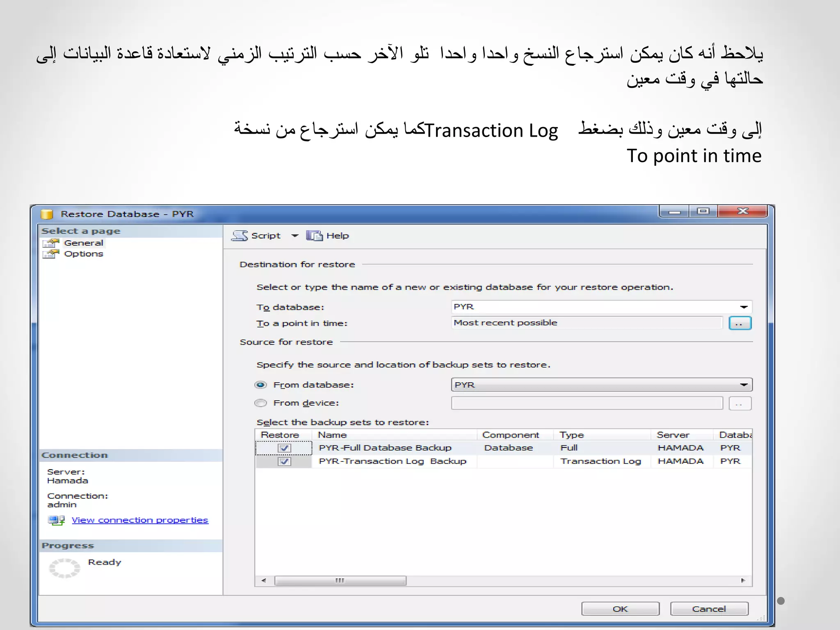The width and height of the screenshot is (840, 630).
Task: Open the General page
Action: click(x=84, y=243)
